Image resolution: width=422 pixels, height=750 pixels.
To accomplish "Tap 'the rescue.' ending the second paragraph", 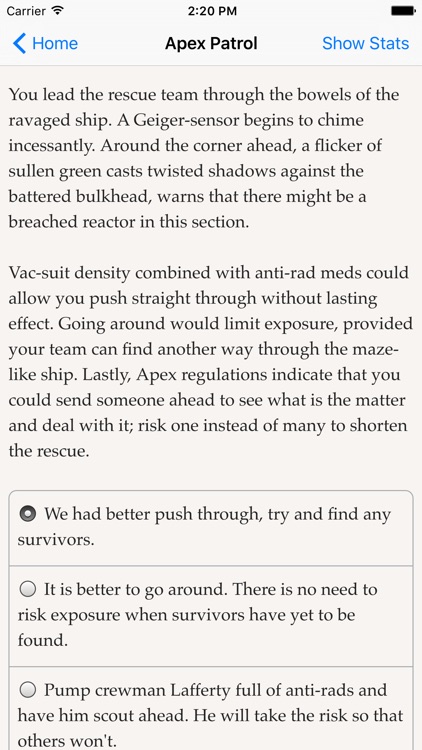I will (49, 451).
